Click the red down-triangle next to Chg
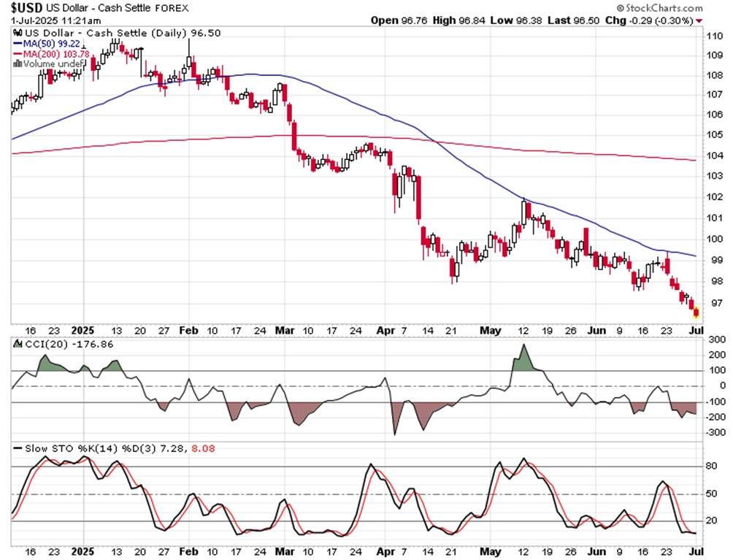Image resolution: width=733 pixels, height=560 pixels. point(699,20)
